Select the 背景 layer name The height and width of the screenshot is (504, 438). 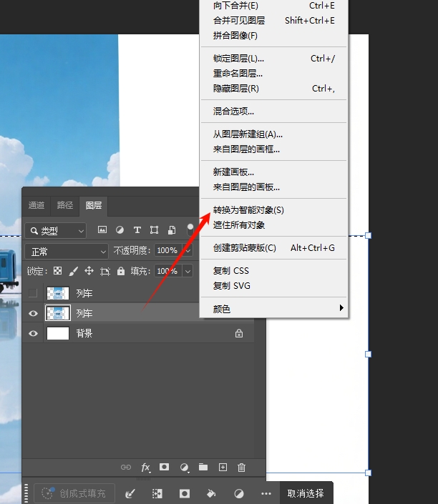[x=84, y=333]
